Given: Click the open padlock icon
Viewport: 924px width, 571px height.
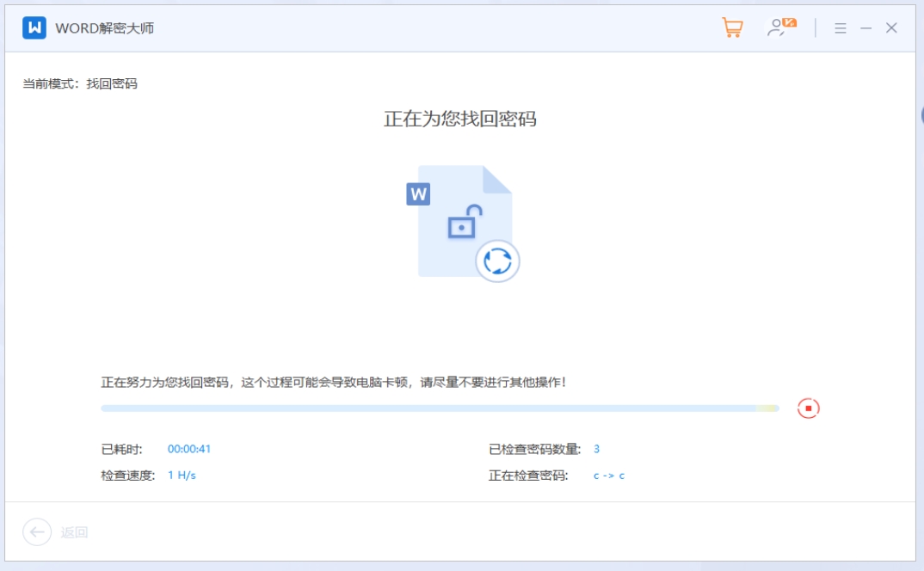Looking at the screenshot, I should [465, 222].
